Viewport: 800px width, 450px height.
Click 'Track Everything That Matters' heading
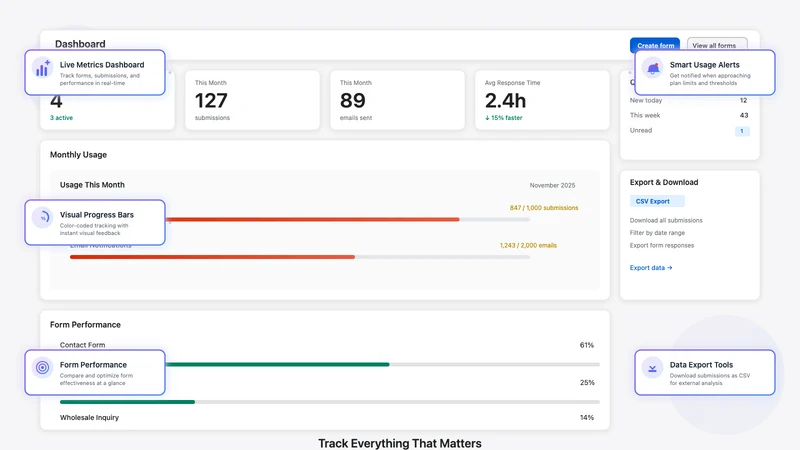[x=399, y=443]
